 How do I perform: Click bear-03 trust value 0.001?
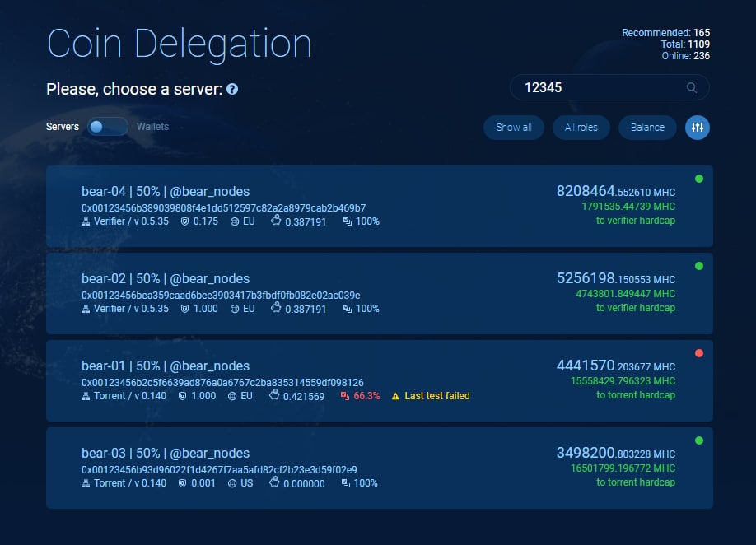203,483
